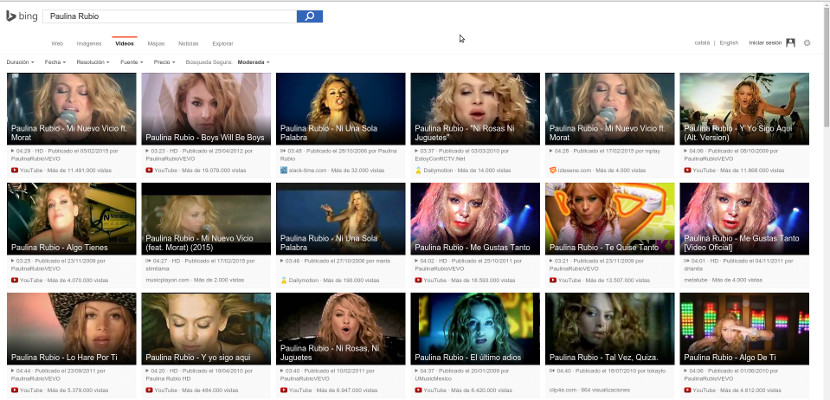Change safe search Moderada setting
830x400 pixels.
[253, 62]
